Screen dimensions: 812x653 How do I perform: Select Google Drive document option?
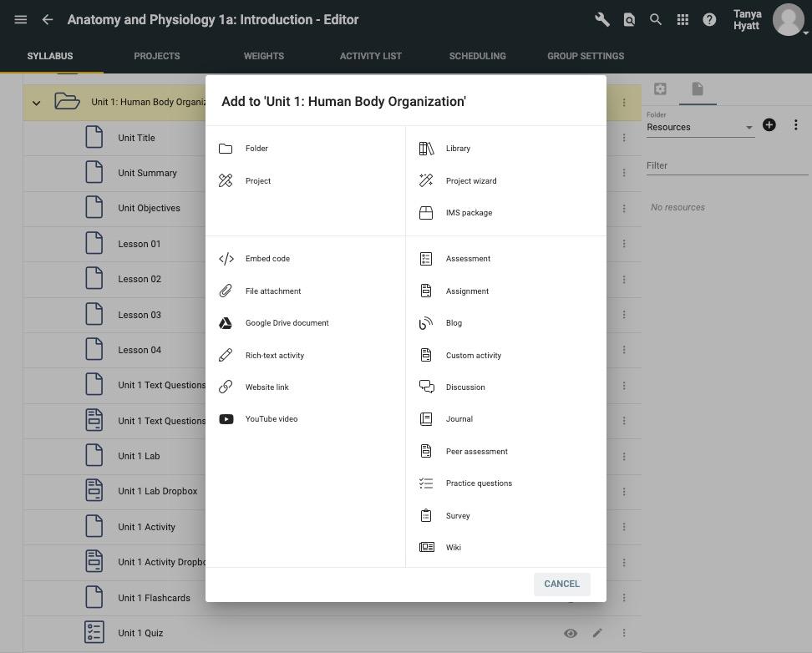pyautogui.click(x=287, y=323)
